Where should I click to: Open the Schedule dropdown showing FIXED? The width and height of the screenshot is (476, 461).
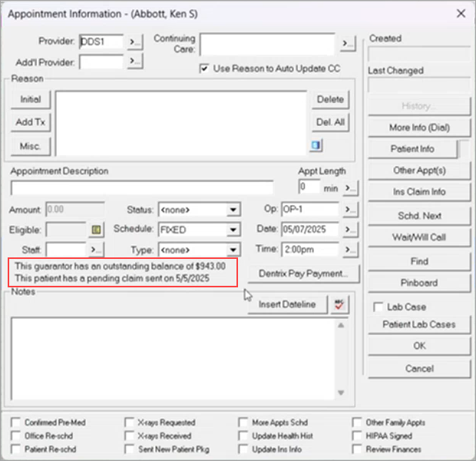pos(233,229)
